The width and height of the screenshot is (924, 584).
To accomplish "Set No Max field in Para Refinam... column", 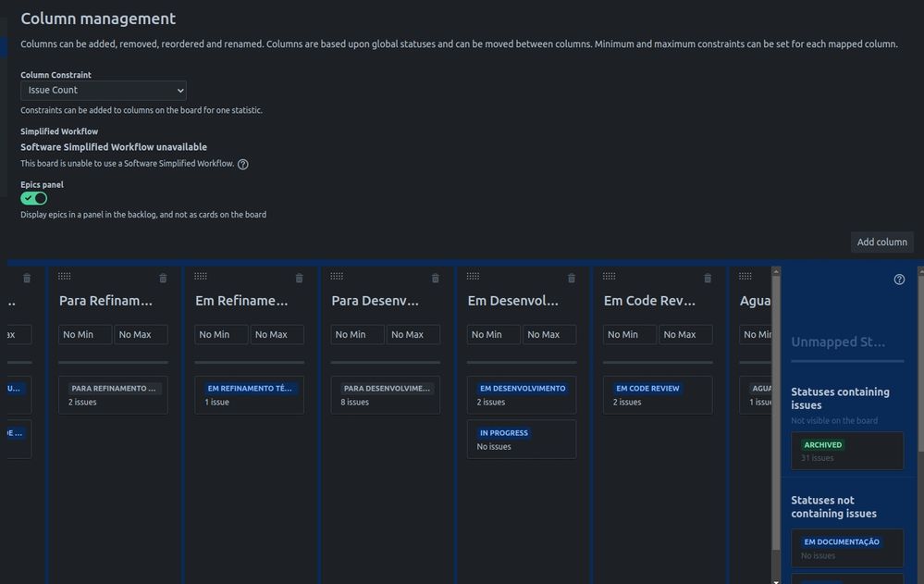I will click(x=141, y=334).
